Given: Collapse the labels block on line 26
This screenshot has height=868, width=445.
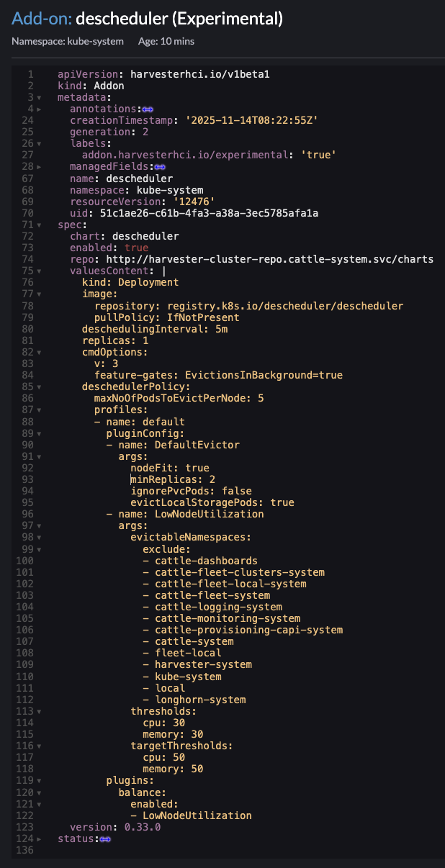Looking at the screenshot, I should tap(39, 143).
